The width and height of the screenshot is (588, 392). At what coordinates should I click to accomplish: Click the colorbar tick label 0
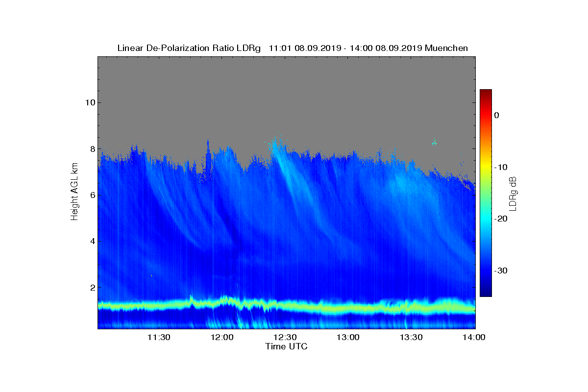496,115
